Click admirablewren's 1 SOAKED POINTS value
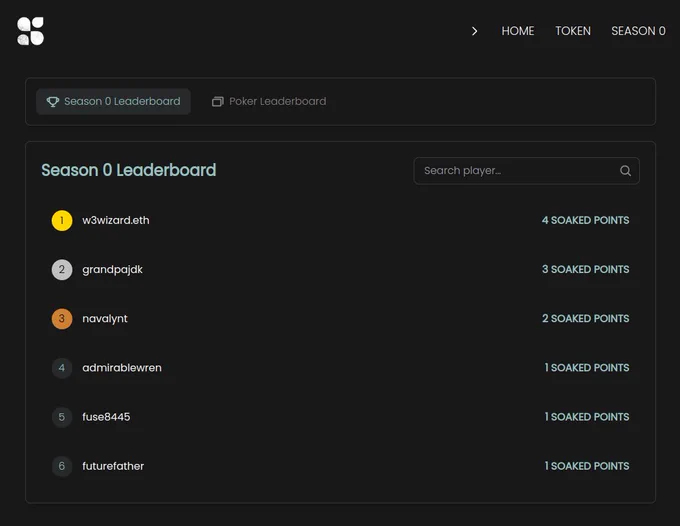Image resolution: width=680 pixels, height=526 pixels. pos(587,368)
